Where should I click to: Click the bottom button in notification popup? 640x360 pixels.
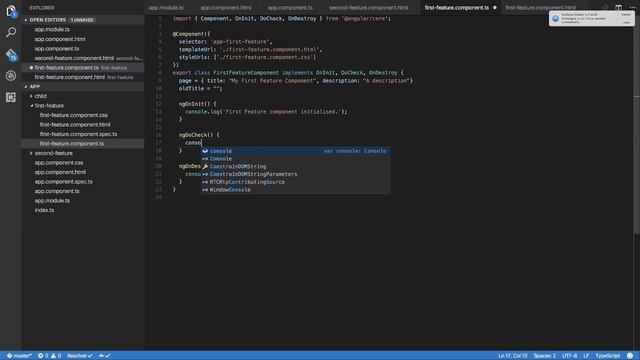point(626,22)
